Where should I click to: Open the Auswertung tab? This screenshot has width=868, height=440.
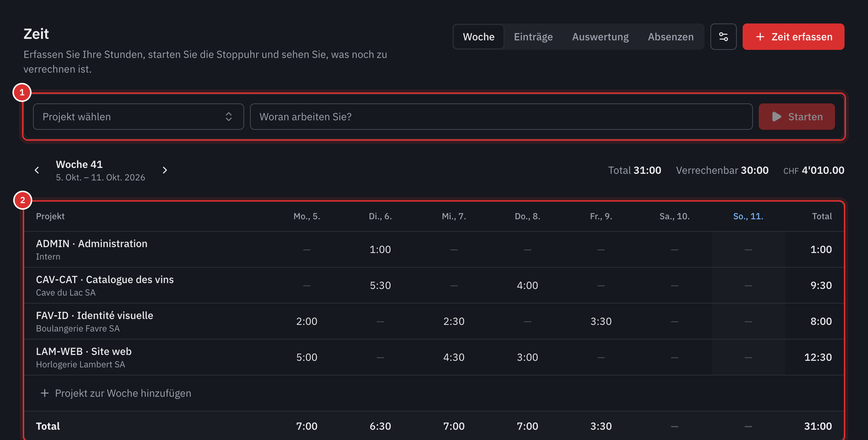pos(600,37)
